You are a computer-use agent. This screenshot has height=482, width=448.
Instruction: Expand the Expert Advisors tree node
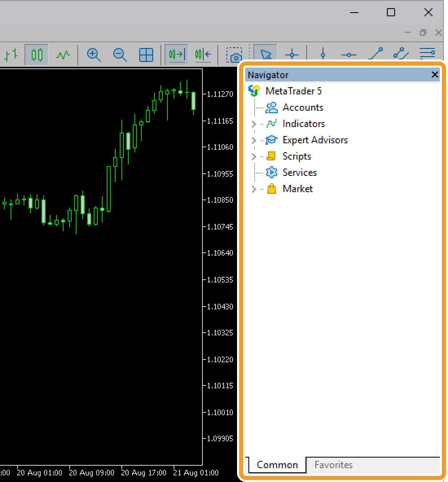pyautogui.click(x=254, y=140)
